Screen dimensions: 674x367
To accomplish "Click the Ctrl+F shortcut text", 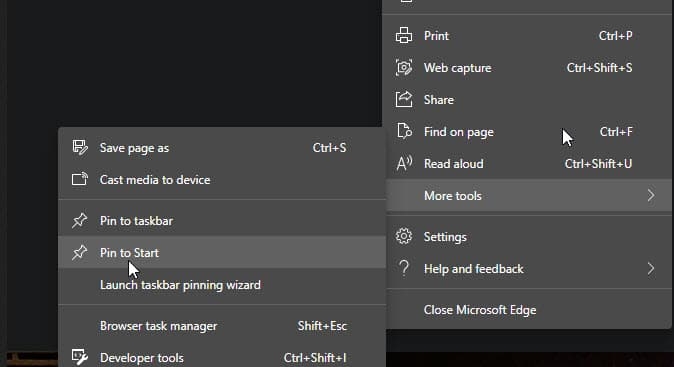I will tap(616, 132).
